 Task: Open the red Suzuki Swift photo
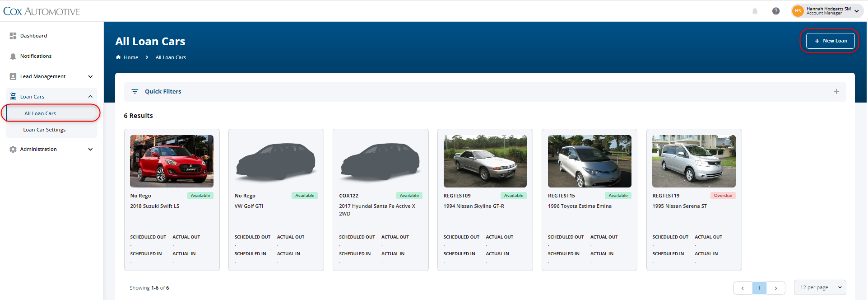[172, 161]
